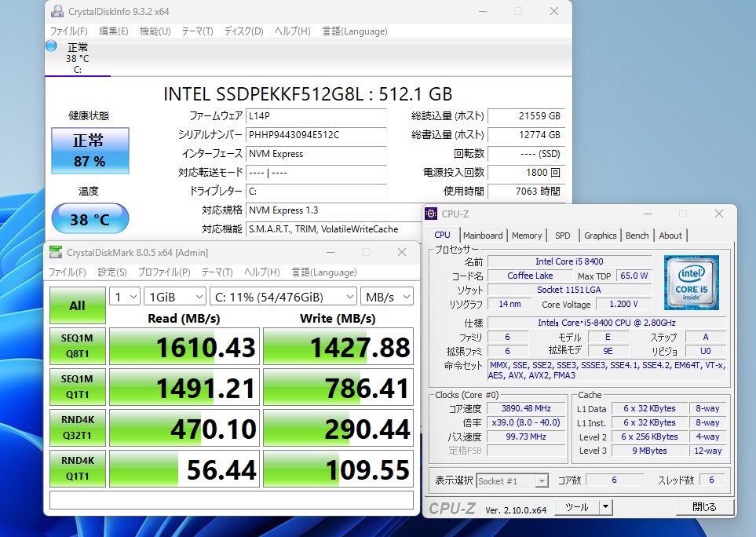Close the CrystalDiskMark window
756x537 pixels.
pos(402,252)
